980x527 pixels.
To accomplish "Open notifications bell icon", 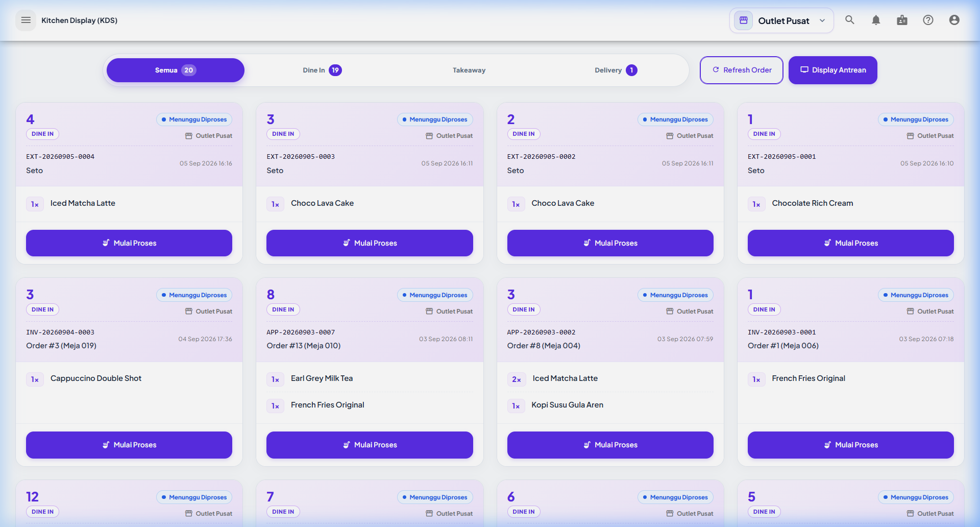I will 876,20.
